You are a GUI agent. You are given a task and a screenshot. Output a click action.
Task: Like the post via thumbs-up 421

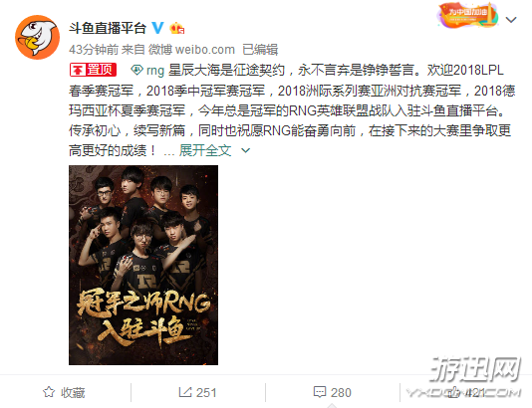(x=467, y=392)
